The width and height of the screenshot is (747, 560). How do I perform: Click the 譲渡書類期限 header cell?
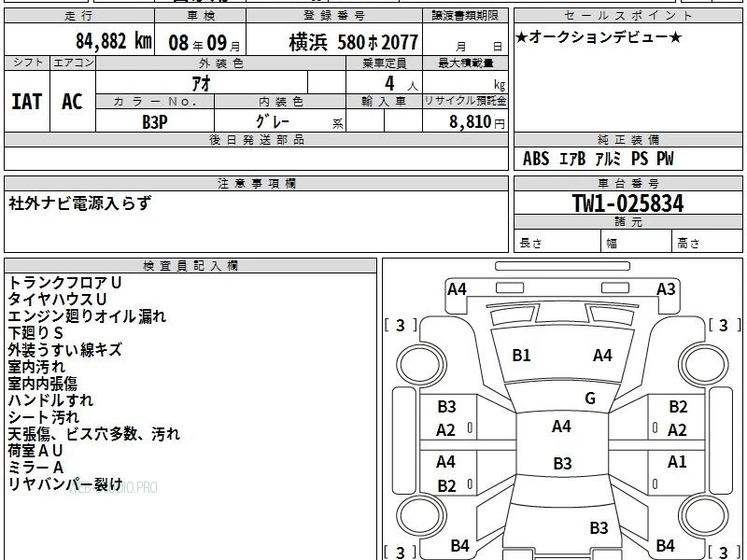point(465,16)
